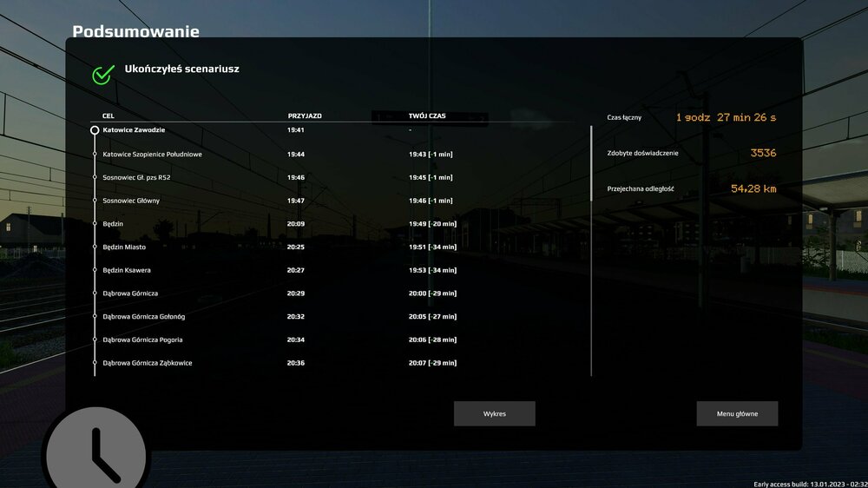Select Sosnowiec Gł. pzs R52 row

point(332,178)
